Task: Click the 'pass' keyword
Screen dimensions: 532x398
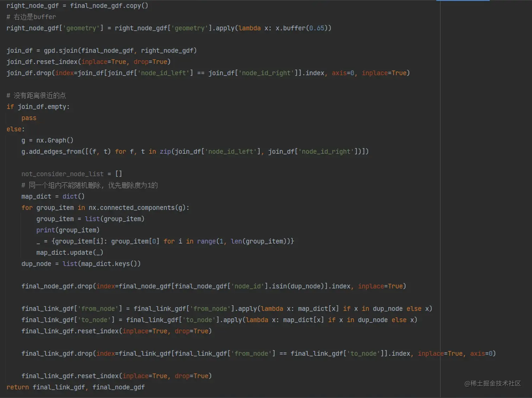Action: click(29, 118)
